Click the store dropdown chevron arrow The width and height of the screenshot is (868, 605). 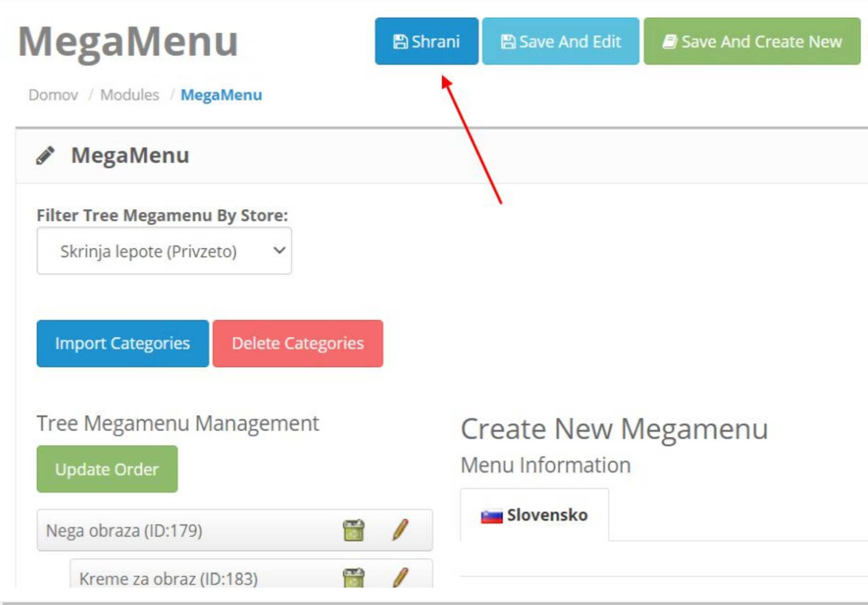pos(279,250)
